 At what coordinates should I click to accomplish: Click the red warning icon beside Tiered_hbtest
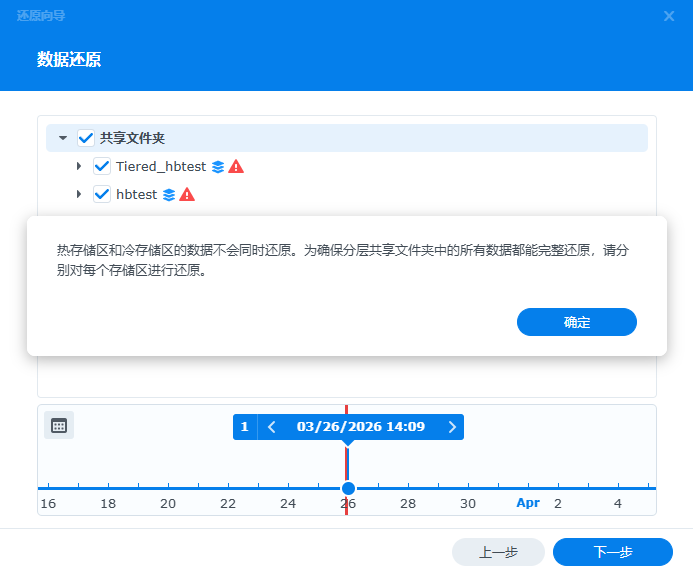tap(236, 166)
